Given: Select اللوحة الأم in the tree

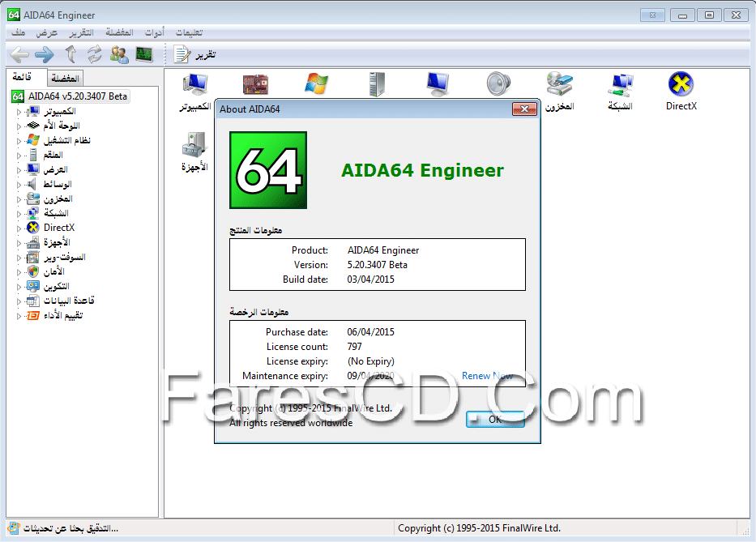Looking at the screenshot, I should (x=62, y=126).
